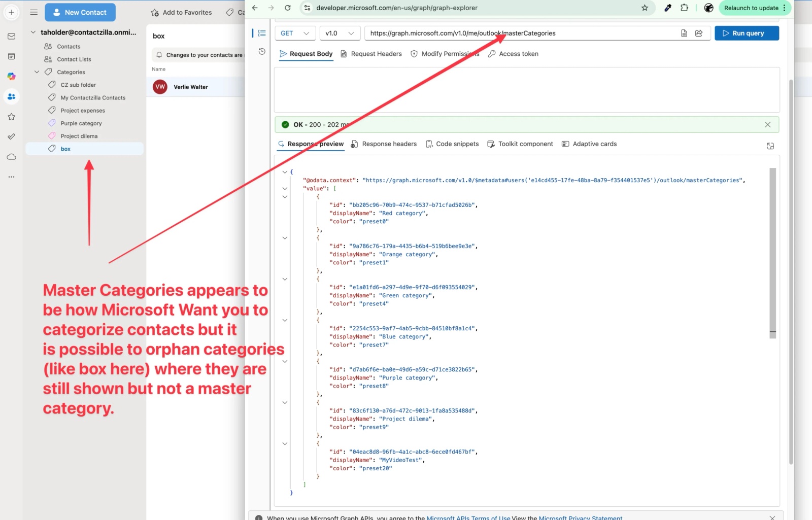Collapse taholder account tree
Image resolution: width=812 pixels, height=520 pixels.
[x=33, y=32]
